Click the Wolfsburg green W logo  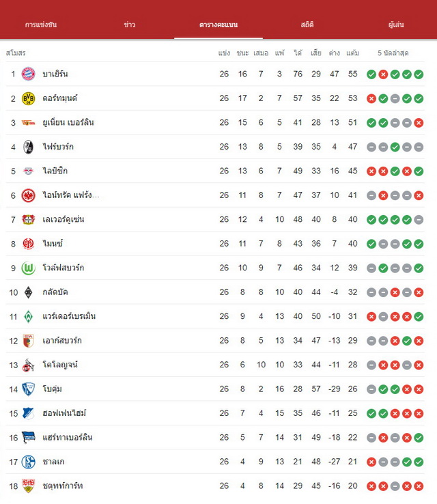(28, 268)
